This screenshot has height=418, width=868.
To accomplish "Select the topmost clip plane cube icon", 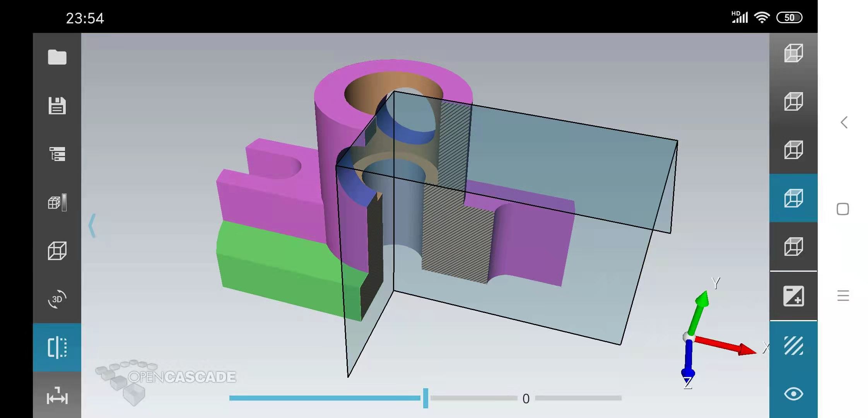I will point(793,53).
